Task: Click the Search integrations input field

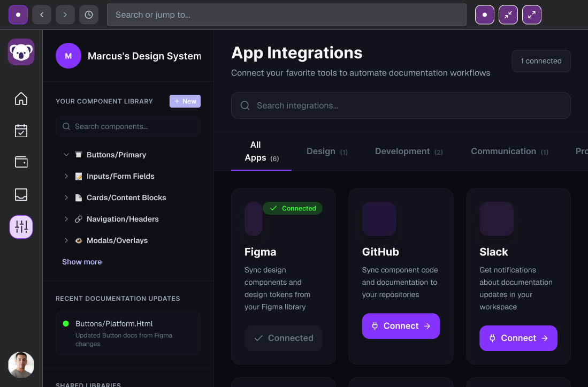Action: pos(400,105)
